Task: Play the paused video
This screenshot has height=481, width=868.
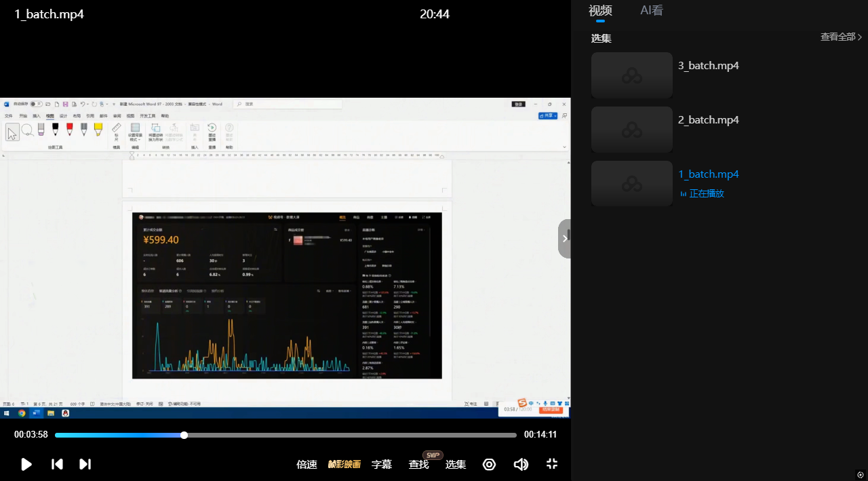Action: coord(26,464)
